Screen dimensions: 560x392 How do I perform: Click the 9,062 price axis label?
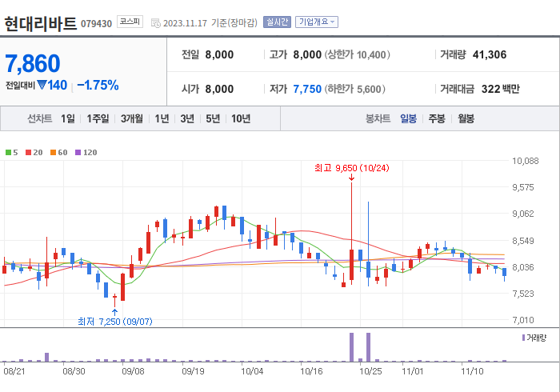(x=523, y=214)
